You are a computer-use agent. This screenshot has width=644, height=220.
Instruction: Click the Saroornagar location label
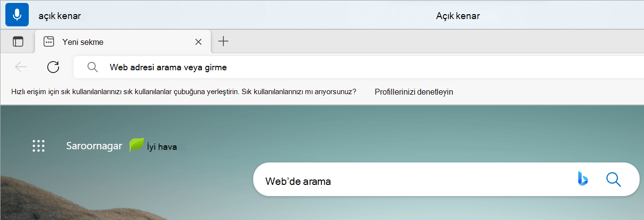94,146
